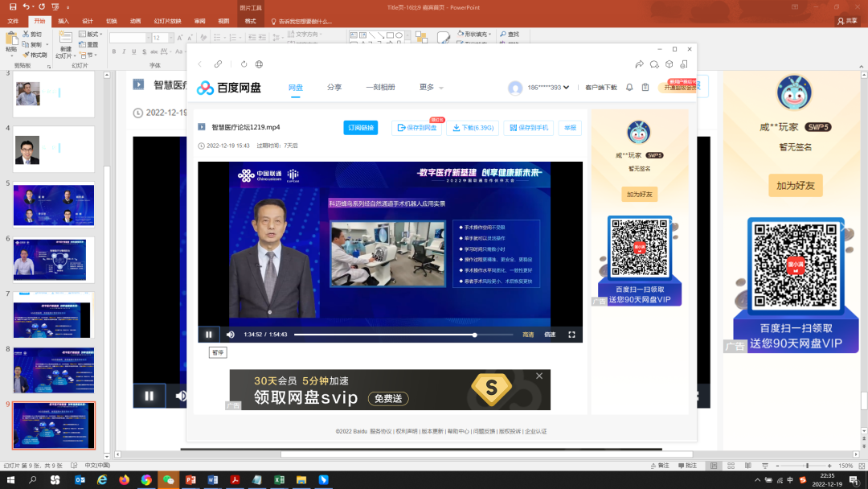Click the Baidu Netdisk back arrow
The image size is (868, 489).
point(200,64)
